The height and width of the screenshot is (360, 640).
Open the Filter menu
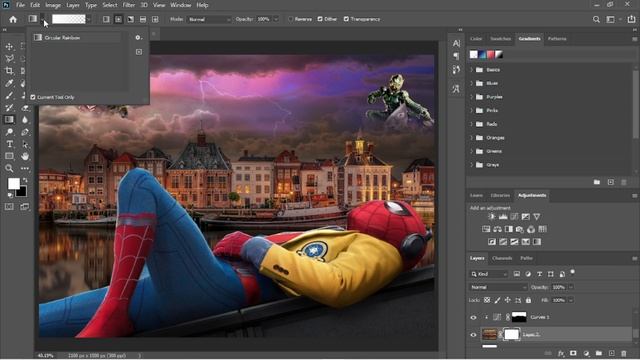(129, 5)
